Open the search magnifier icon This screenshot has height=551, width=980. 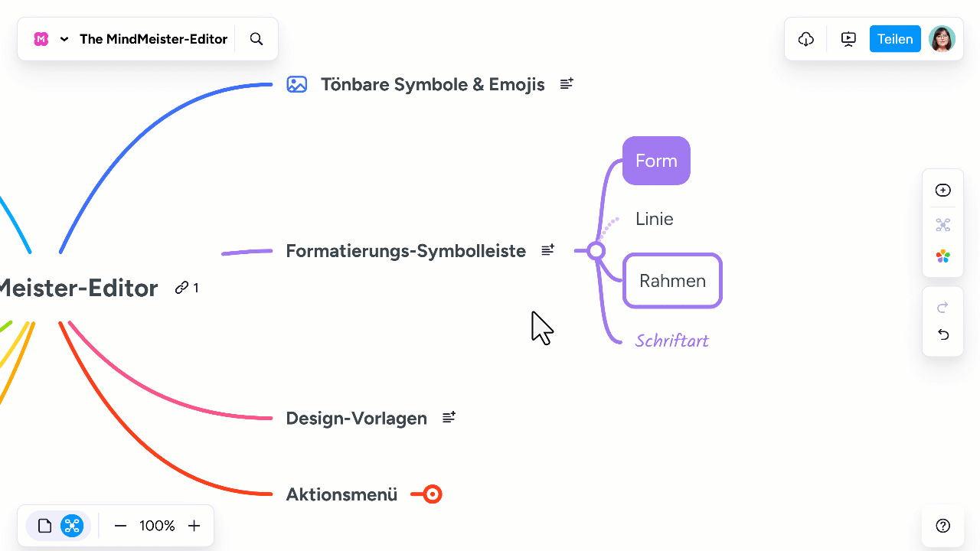pos(256,39)
